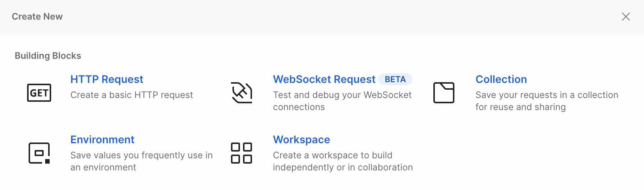Viewport: 644px width, 190px height.
Task: Click the empty gray header bar area
Action: click(x=339, y=17)
